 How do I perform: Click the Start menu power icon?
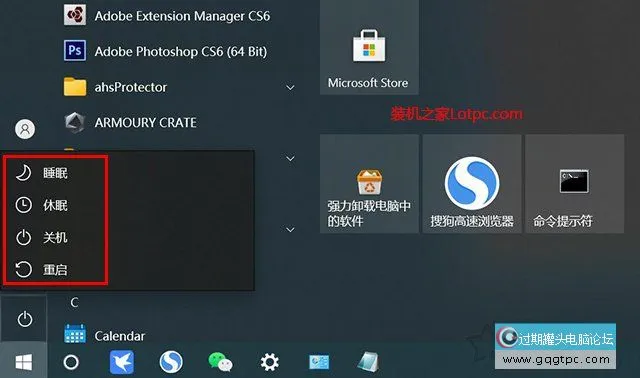[x=24, y=319]
